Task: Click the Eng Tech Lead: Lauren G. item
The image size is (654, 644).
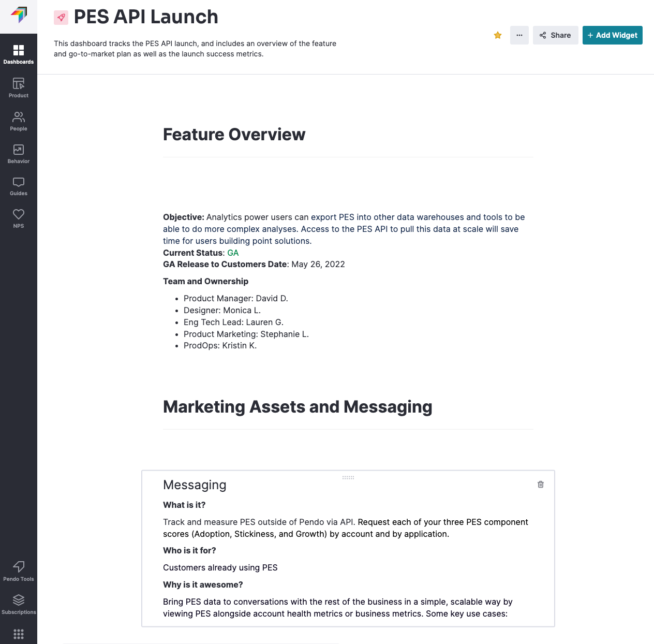Action: click(x=233, y=322)
